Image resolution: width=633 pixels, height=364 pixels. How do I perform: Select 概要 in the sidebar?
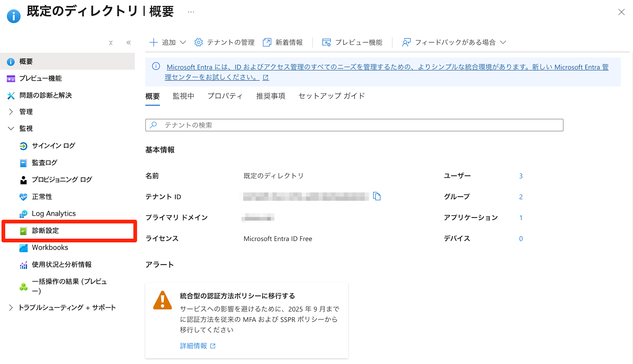[67, 61]
